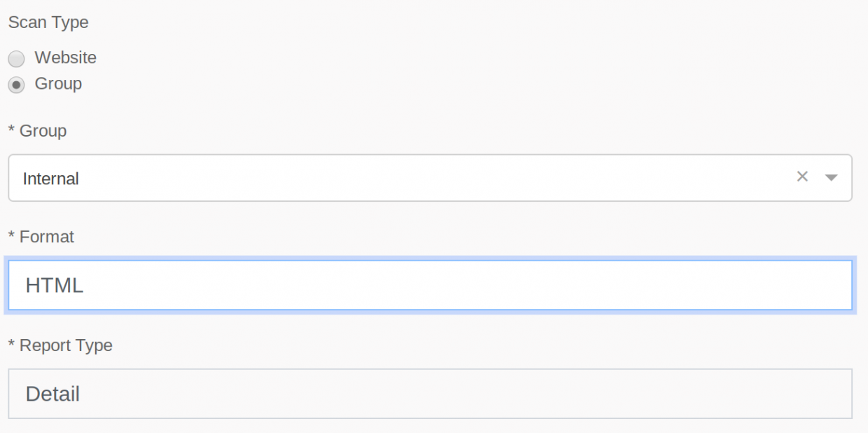Click the asterisk beside Report Type

pos(11,345)
